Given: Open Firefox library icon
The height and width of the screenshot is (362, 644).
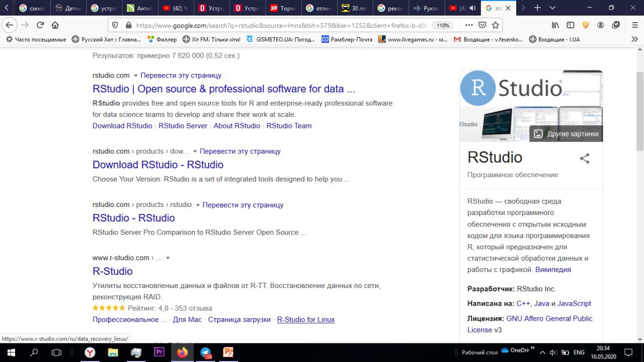Looking at the screenshot, I should pos(555,25).
